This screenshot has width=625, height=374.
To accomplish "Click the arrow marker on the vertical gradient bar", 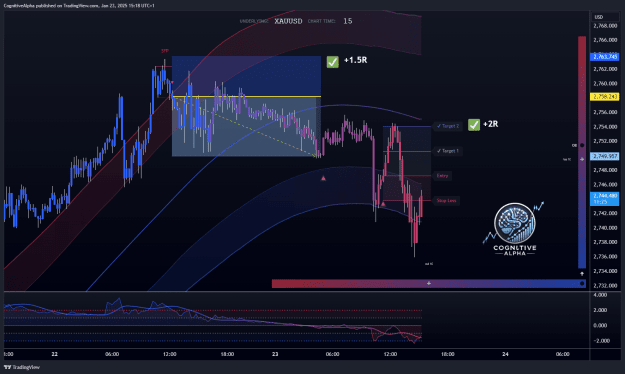I will (x=582, y=159).
